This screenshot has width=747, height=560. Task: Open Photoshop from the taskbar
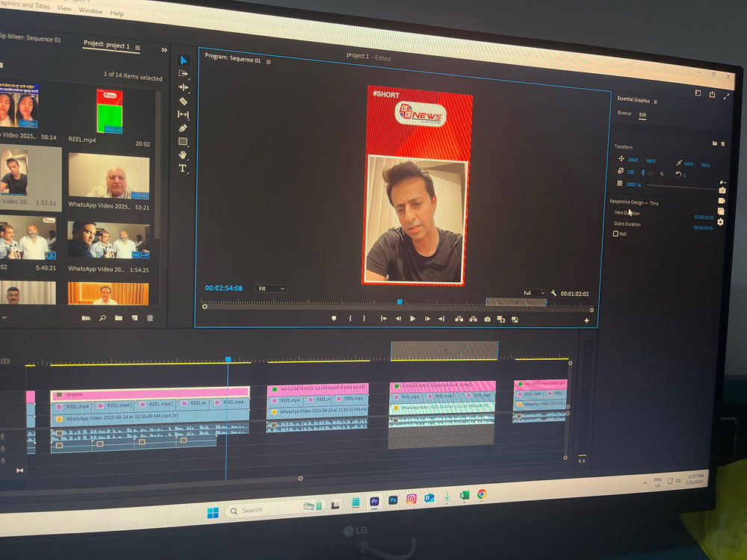coord(393,500)
